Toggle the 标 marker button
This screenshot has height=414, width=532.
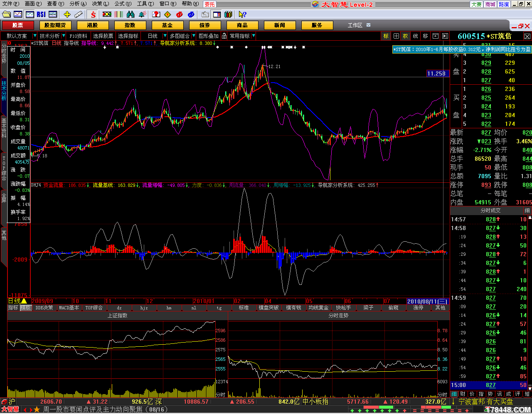tap(386, 36)
